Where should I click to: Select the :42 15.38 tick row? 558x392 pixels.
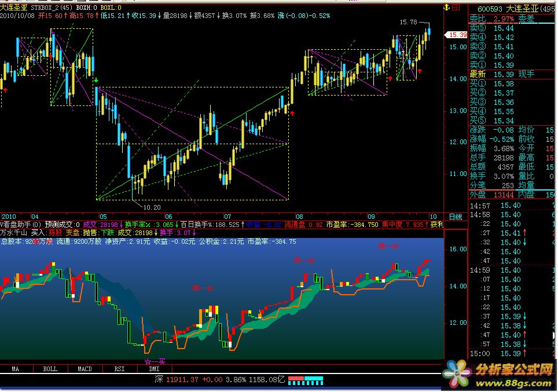pos(512,326)
